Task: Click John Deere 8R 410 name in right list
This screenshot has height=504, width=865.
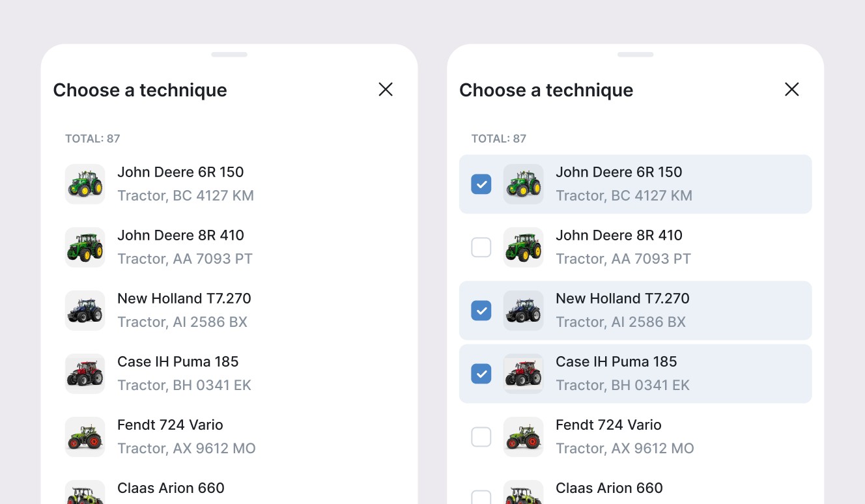Action: click(619, 236)
